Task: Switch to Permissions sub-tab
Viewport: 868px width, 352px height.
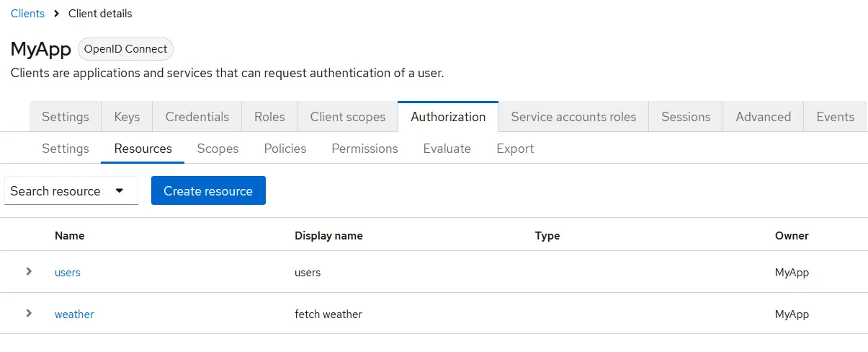Action: point(364,149)
